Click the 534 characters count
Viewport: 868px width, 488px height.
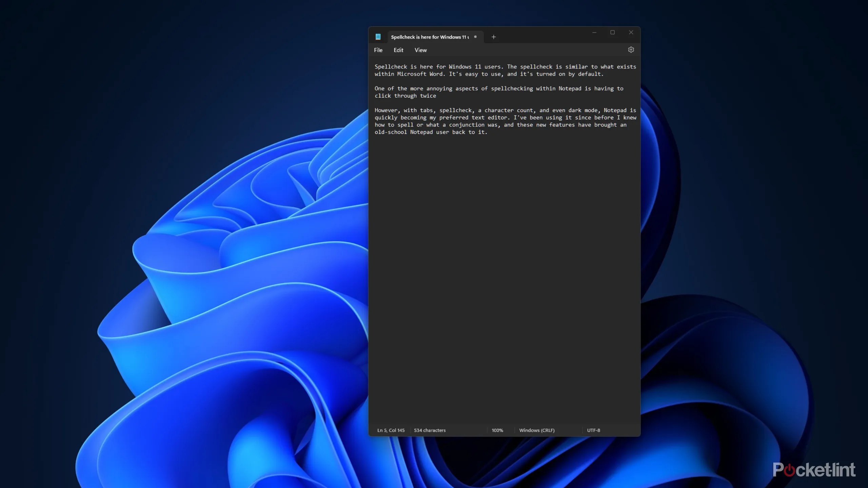[x=430, y=430]
